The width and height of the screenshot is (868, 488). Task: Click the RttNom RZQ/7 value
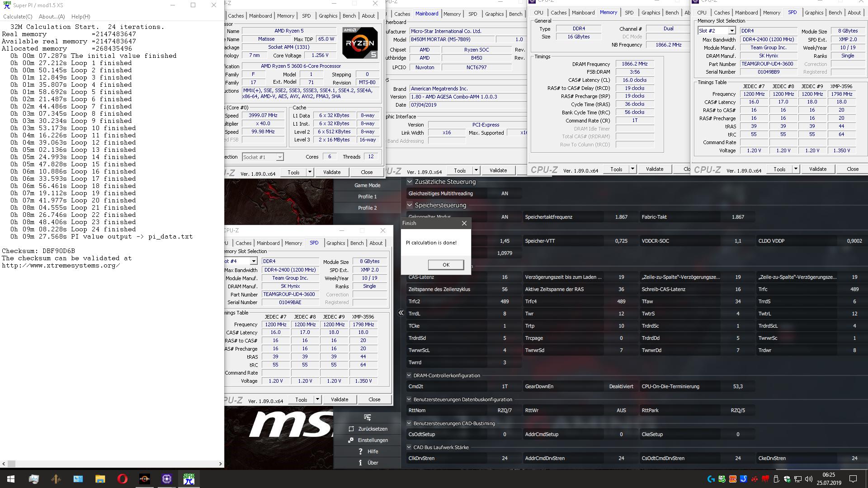pyautogui.click(x=505, y=410)
